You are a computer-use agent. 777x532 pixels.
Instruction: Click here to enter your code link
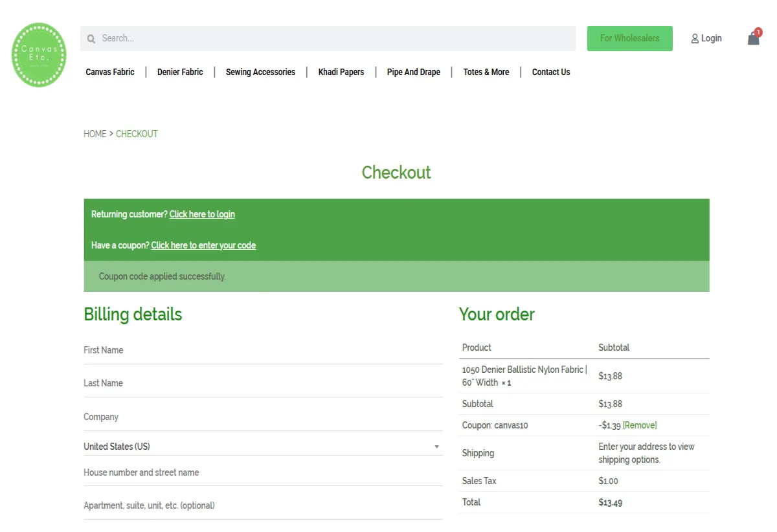coord(203,245)
